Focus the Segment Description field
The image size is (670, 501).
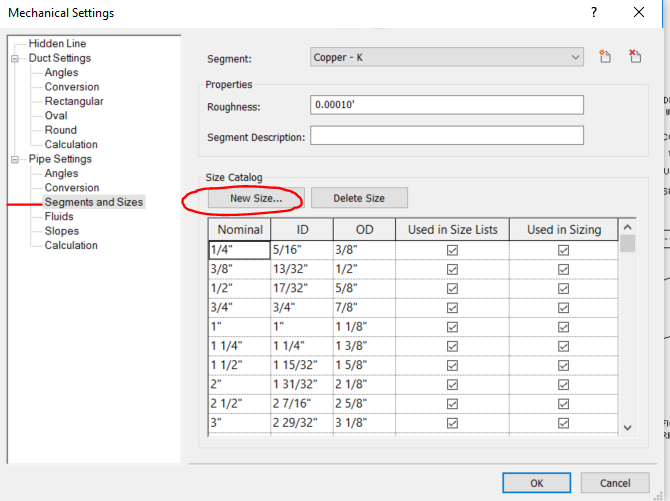click(x=447, y=136)
